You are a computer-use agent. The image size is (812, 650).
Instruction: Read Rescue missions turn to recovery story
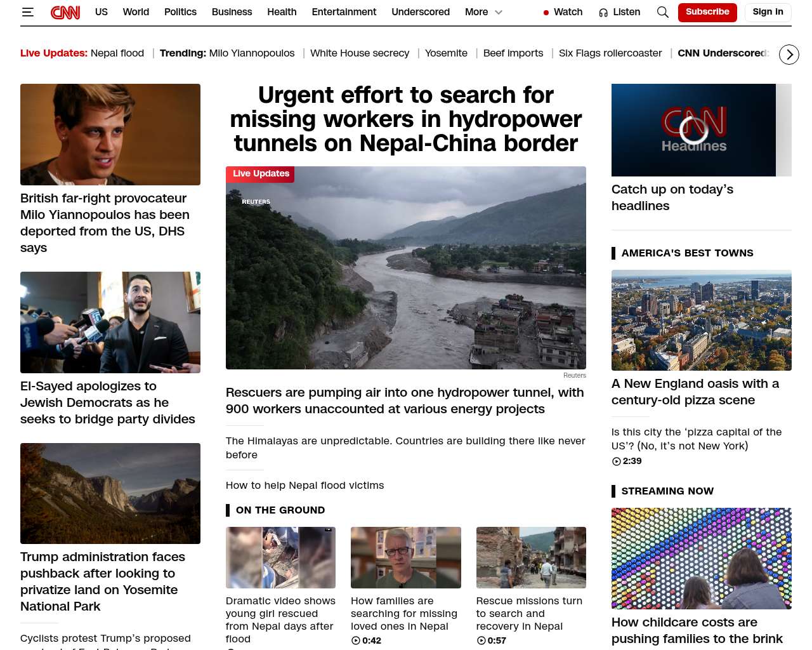pyautogui.click(x=529, y=613)
